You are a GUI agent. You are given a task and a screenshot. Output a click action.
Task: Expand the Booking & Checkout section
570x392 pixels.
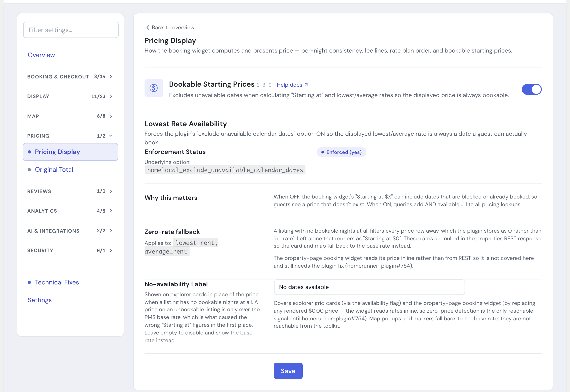(70, 77)
